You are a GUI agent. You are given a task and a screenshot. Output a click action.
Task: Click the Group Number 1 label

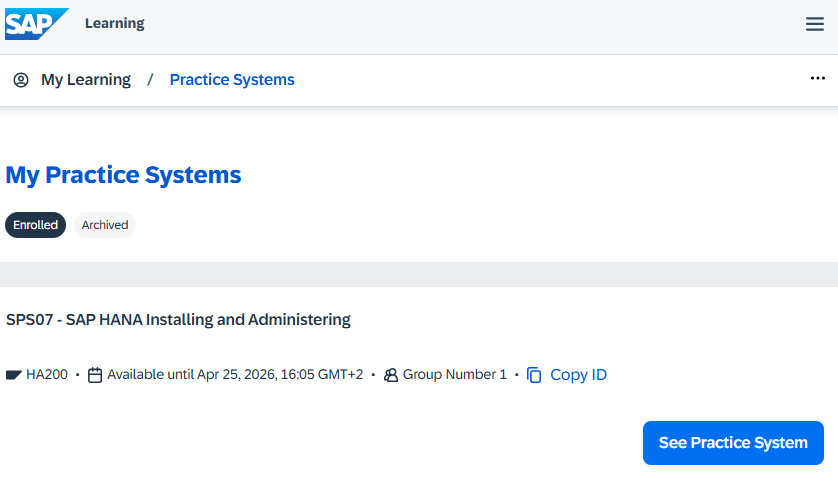(454, 375)
